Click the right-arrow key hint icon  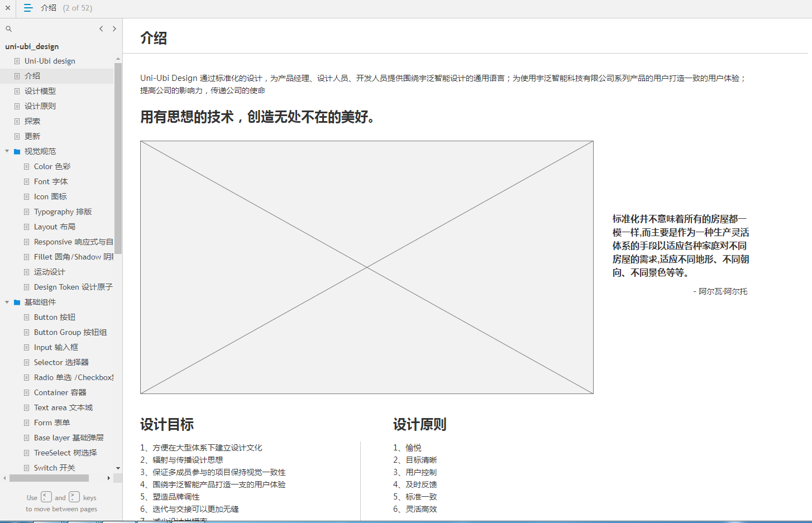[74, 497]
